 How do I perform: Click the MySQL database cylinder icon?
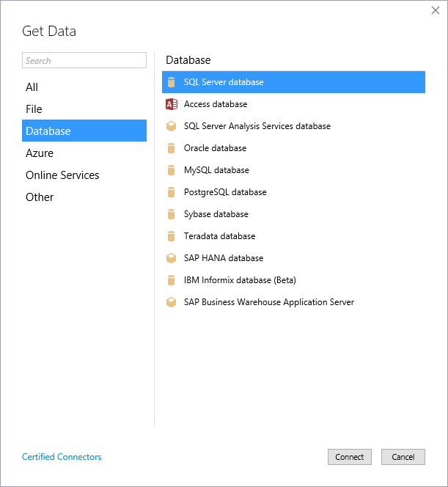coord(171,170)
